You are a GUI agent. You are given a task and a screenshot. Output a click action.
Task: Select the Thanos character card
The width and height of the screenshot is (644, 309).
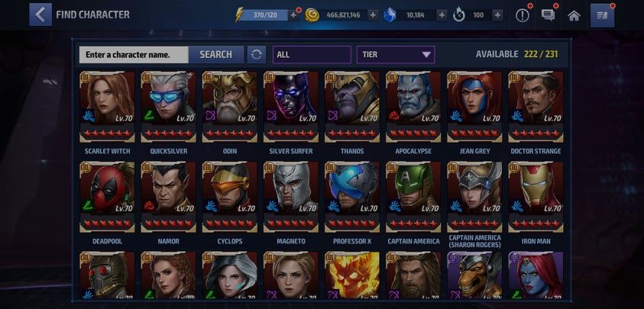(352, 107)
